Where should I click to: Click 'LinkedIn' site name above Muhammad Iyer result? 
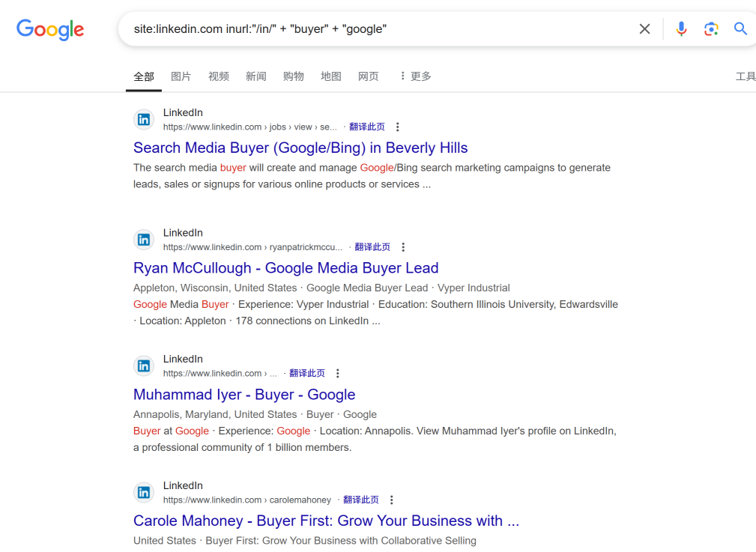click(183, 359)
